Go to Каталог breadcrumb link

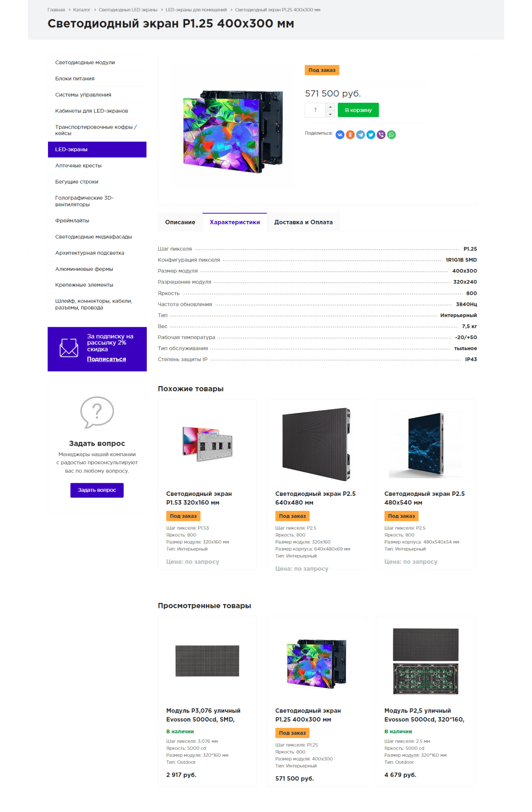(82, 10)
